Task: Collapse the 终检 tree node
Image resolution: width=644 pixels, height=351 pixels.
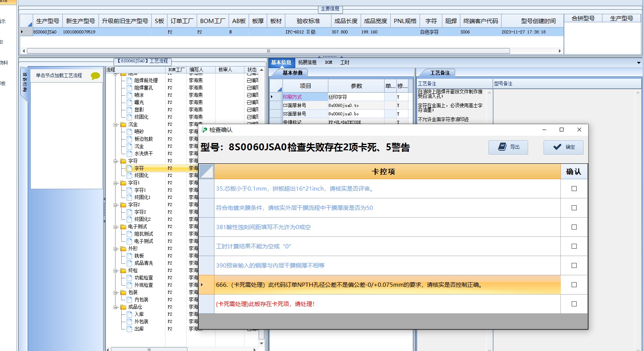Action: pos(115,271)
